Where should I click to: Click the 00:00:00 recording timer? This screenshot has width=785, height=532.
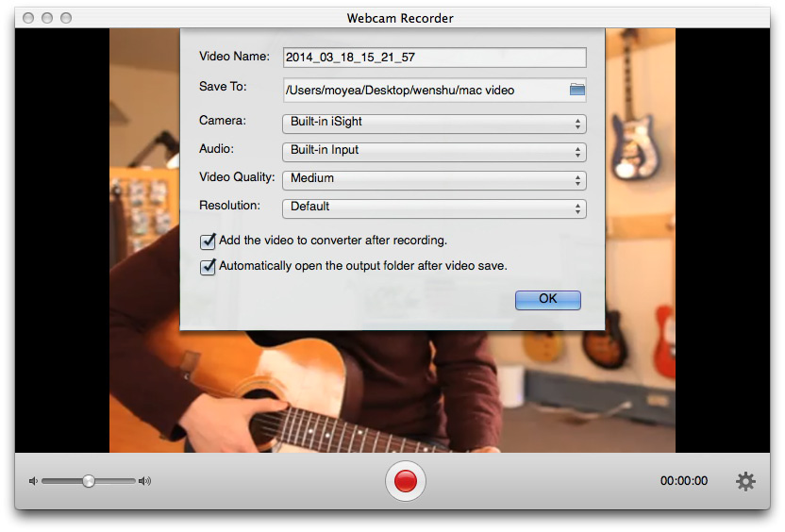tap(683, 481)
